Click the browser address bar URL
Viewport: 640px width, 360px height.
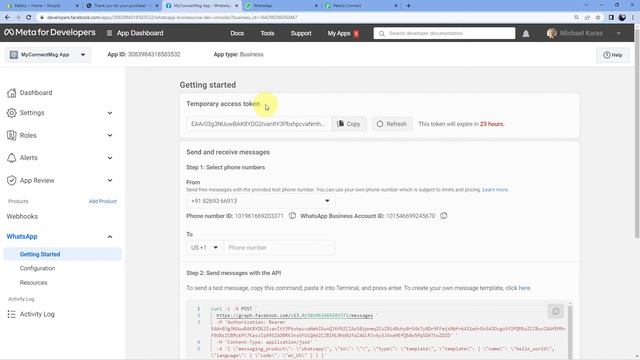pyautogui.click(x=172, y=18)
